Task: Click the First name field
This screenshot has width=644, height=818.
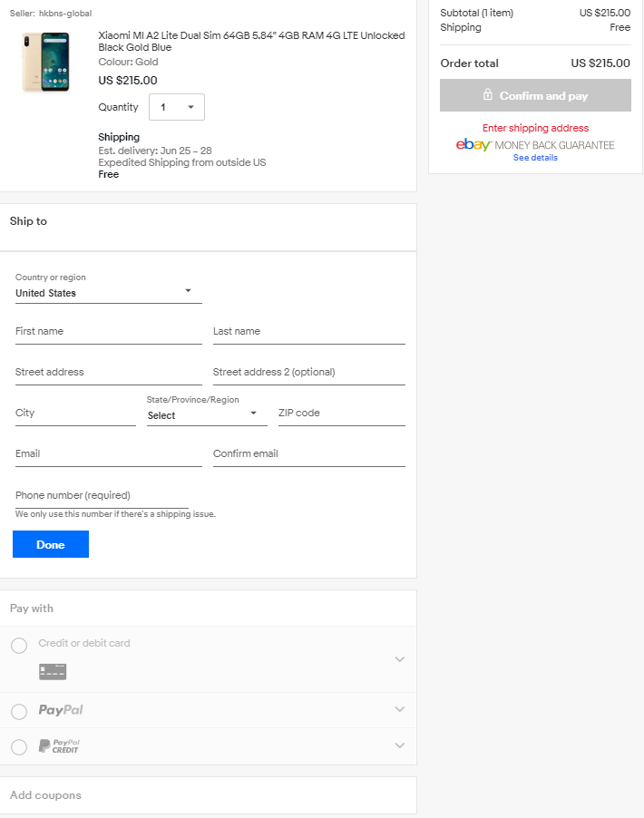Action: [x=108, y=332]
